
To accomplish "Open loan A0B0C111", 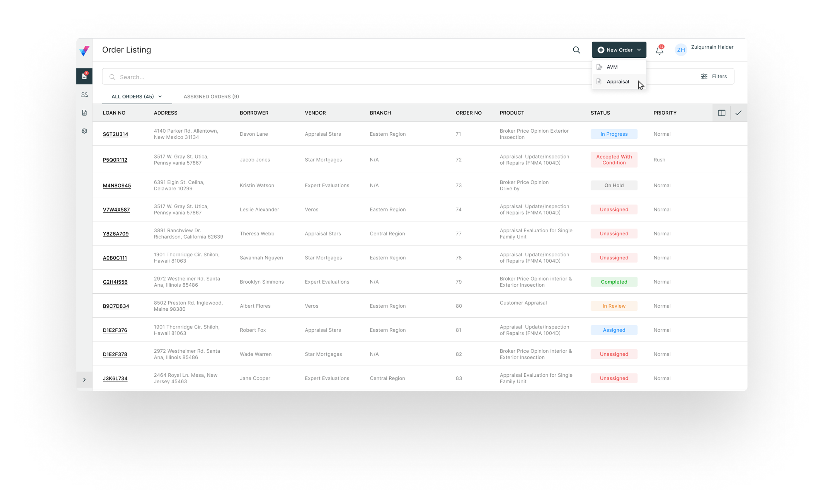I will (x=115, y=258).
